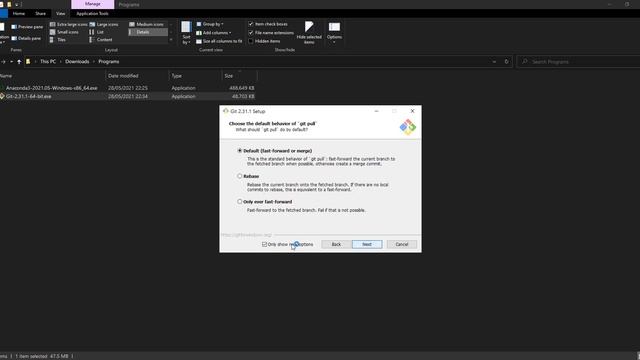Click the Manage contextual tab
Screen dimensions: 640x360
coord(93,4)
